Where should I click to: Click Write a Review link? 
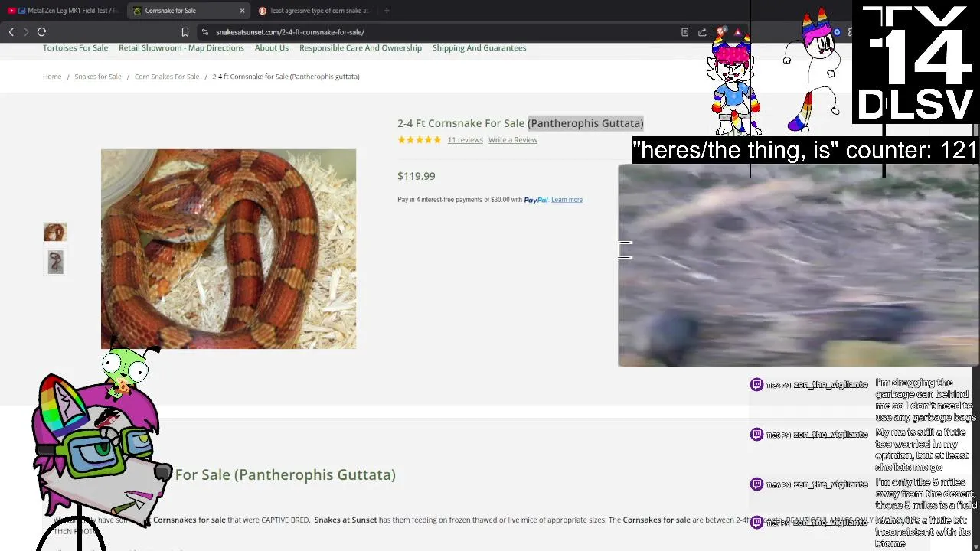click(513, 140)
